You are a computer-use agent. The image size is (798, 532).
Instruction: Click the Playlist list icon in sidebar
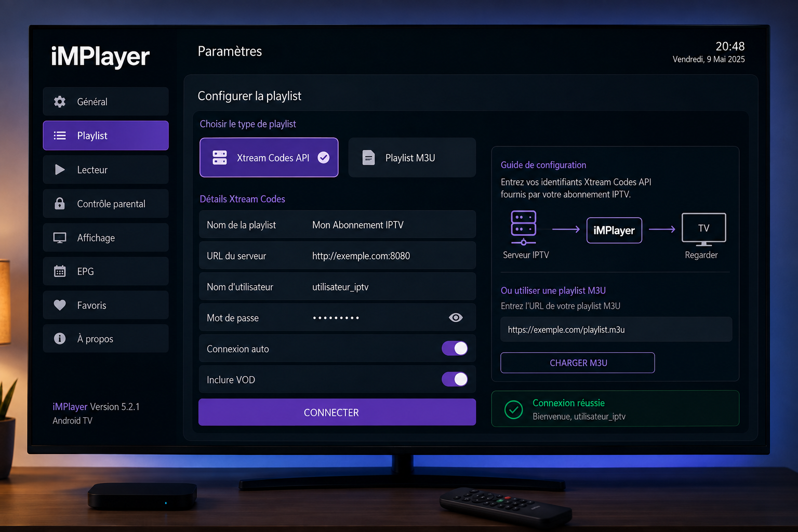click(x=60, y=136)
